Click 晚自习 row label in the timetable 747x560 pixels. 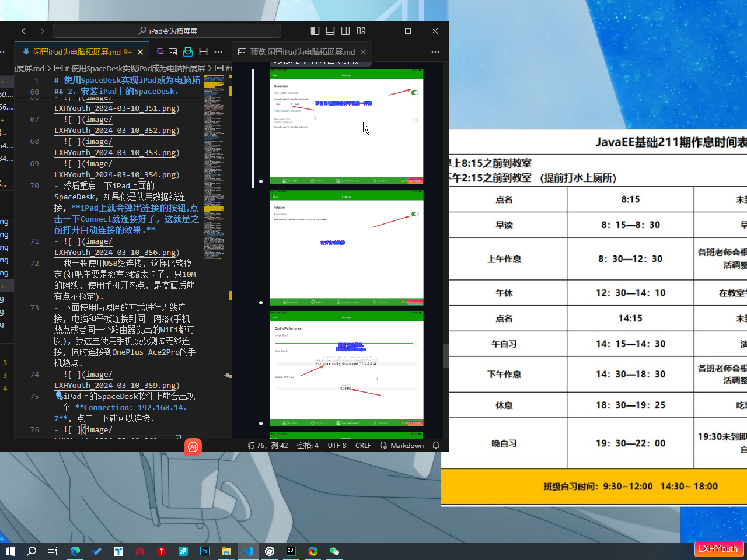(504, 443)
